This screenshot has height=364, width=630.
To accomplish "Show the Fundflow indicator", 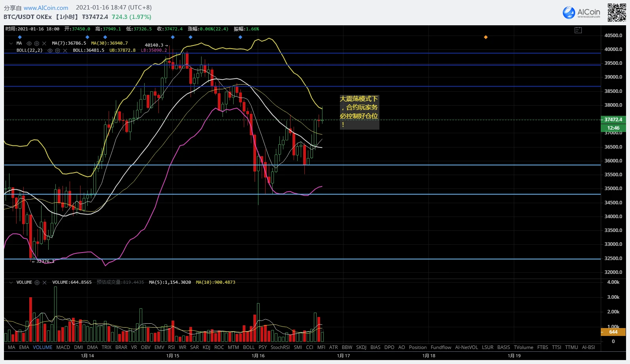I will point(441,347).
